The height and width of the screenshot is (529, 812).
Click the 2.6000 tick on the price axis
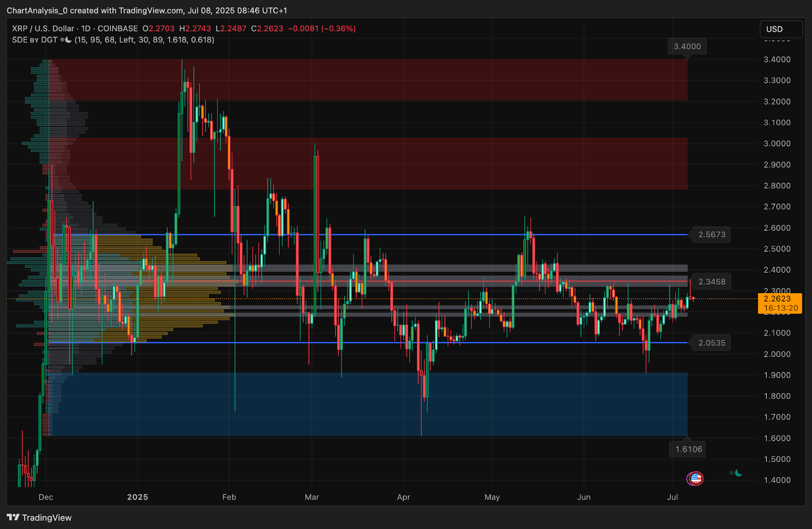coord(777,228)
